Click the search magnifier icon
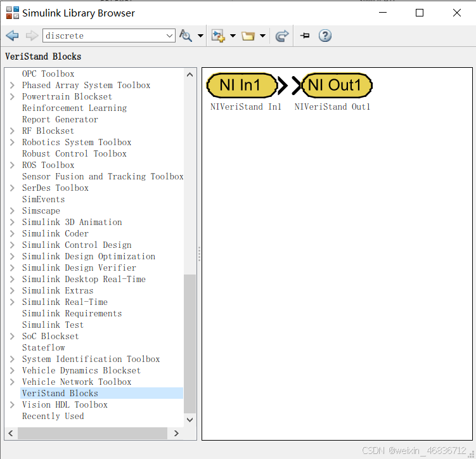 pos(186,36)
